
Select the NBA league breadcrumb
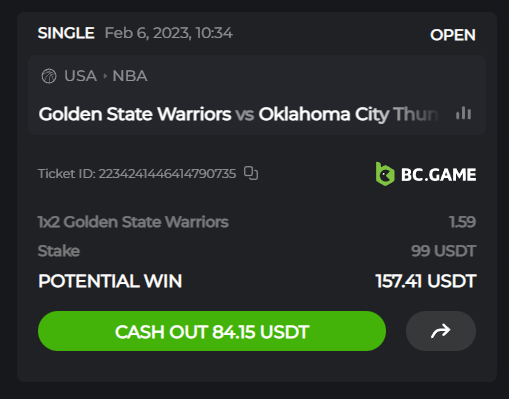pyautogui.click(x=130, y=76)
